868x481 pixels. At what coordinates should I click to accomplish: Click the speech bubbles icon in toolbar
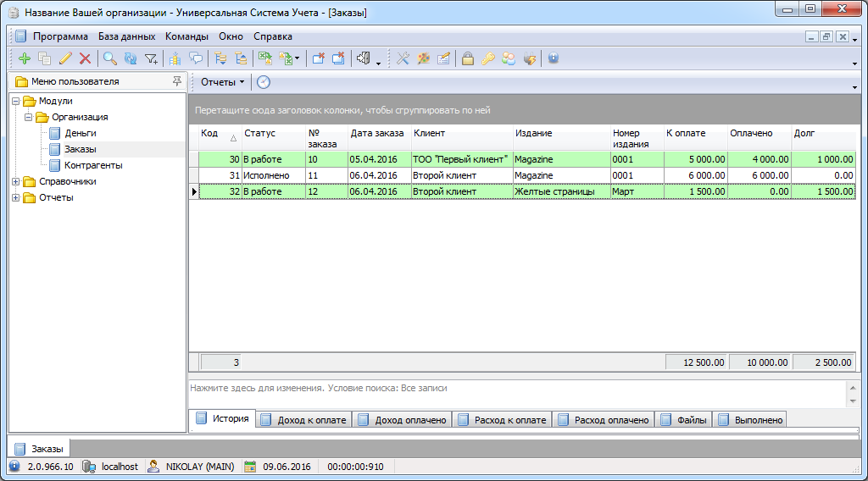click(x=196, y=58)
